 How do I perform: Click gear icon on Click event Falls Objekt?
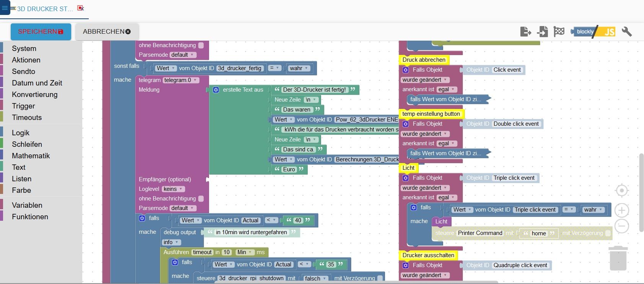[x=406, y=70]
